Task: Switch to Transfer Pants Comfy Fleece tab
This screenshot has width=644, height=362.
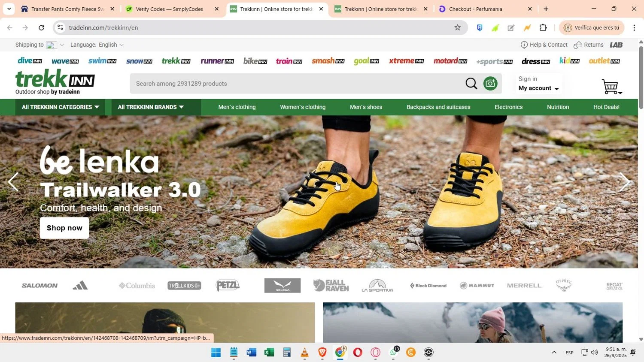Action: pyautogui.click(x=67, y=9)
